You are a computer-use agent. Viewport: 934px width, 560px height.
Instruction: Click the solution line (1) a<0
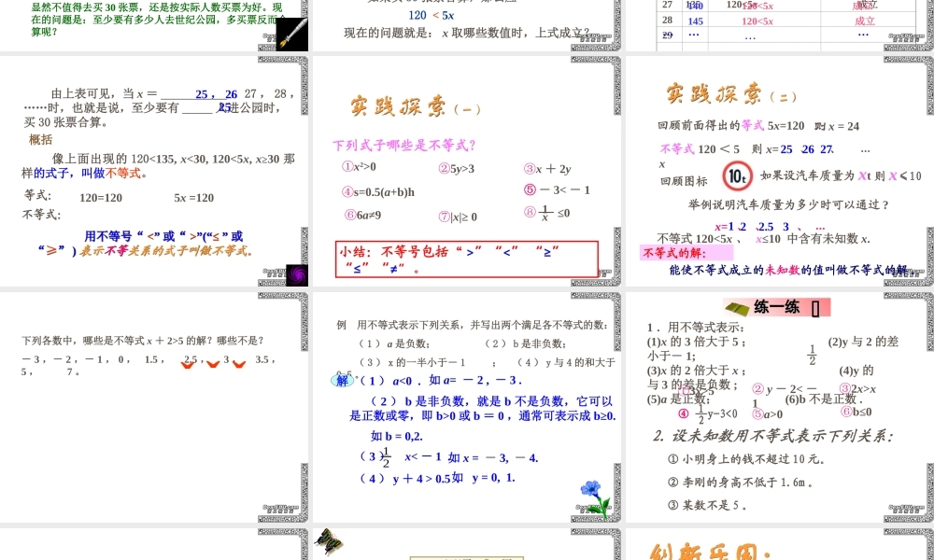point(442,380)
